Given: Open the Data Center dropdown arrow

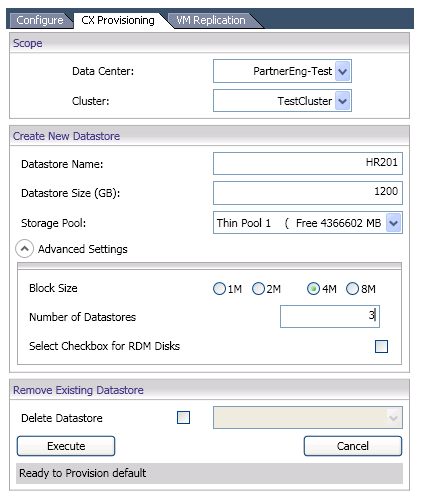Looking at the screenshot, I should 342,71.
